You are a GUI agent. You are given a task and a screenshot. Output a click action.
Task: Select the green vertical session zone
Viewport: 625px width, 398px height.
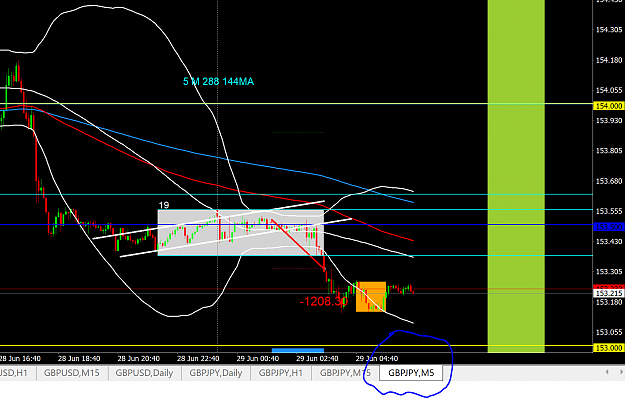(x=516, y=176)
